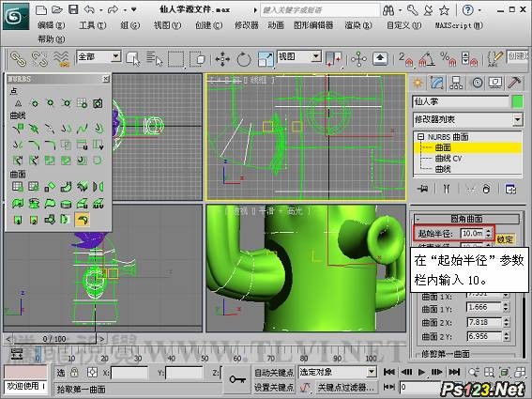This screenshot has height=399, width=532.
Task: Click the 起始半径 spinner arrows
Action: coord(489,233)
